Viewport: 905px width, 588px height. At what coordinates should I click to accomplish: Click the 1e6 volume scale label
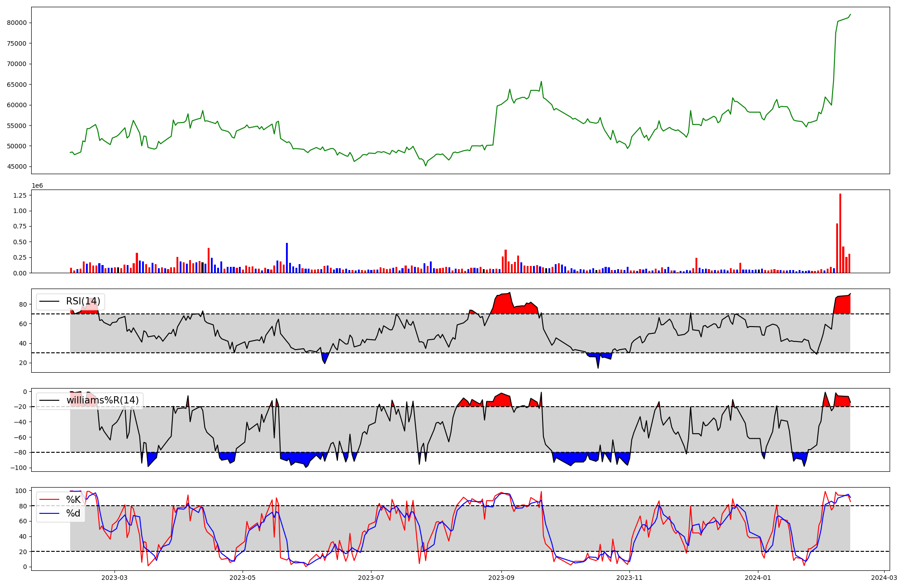pyautogui.click(x=37, y=185)
